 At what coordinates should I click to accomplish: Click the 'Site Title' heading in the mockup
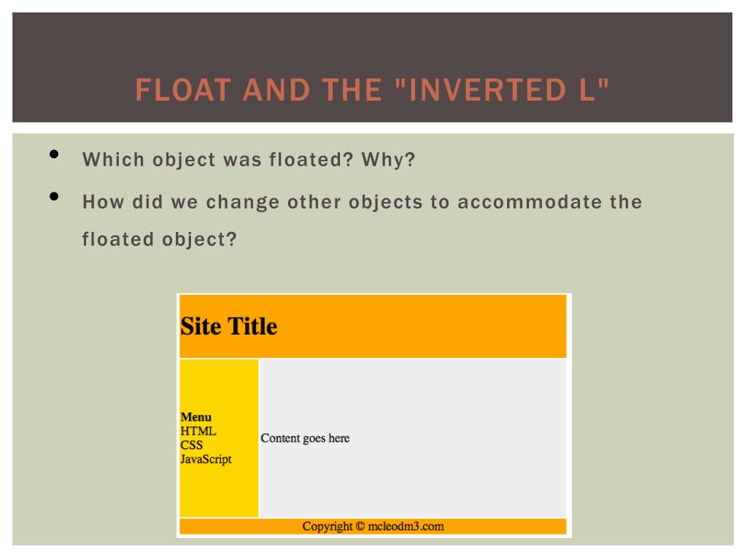tap(228, 326)
